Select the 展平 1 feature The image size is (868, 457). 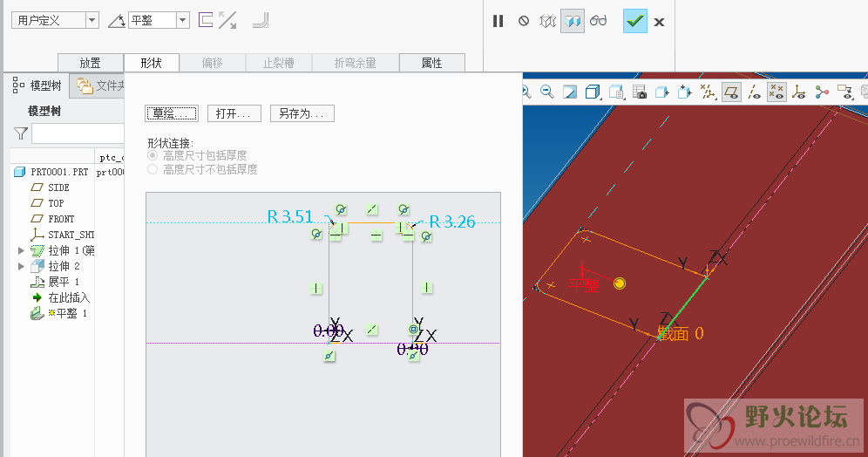coord(55,282)
